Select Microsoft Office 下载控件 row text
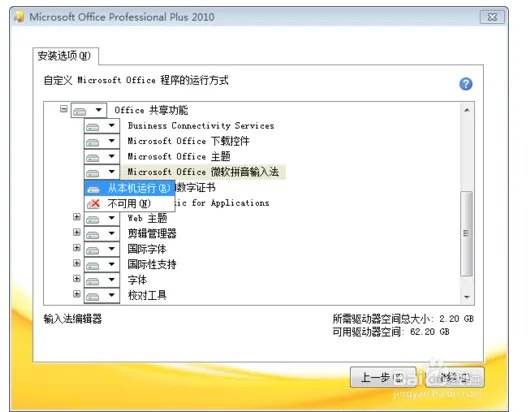 point(188,141)
